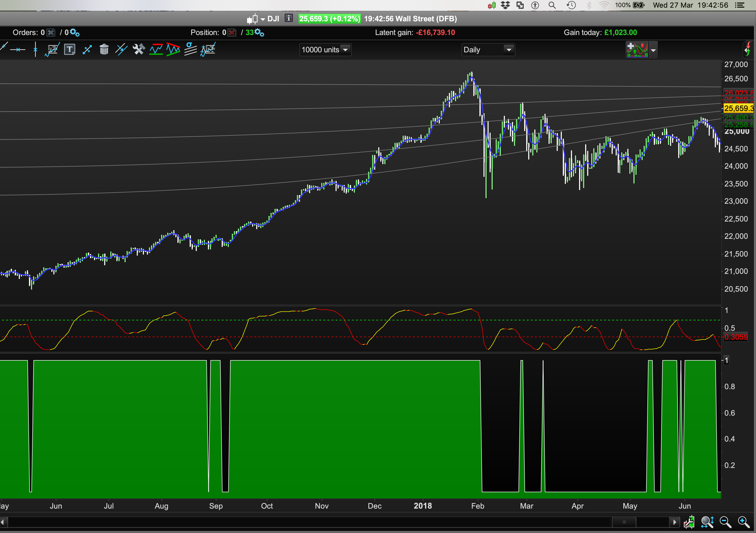The image size is (756, 533).
Task: Open the DJI chart style dropdown arrow
Action: tap(262, 19)
